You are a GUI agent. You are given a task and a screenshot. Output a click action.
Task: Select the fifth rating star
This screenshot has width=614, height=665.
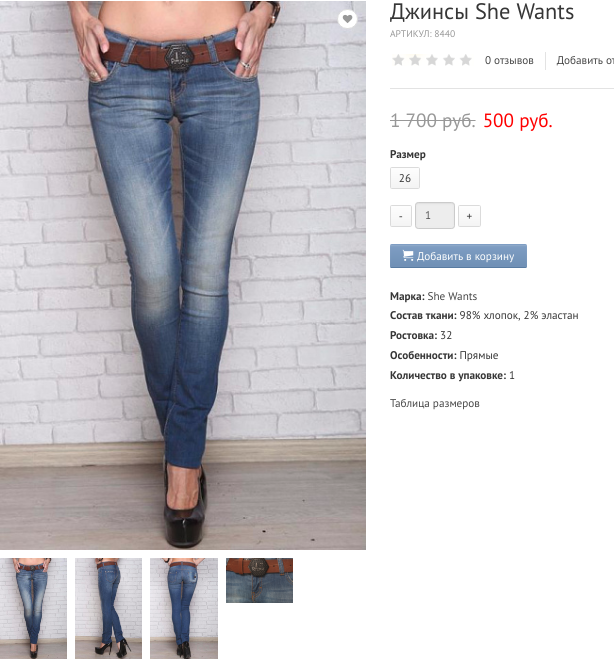466,60
